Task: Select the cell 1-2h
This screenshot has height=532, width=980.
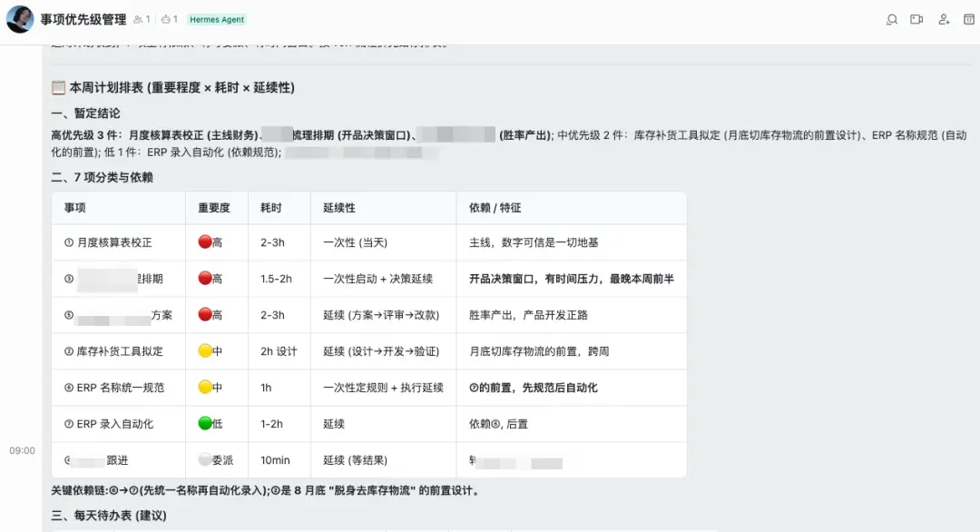Action: point(272,424)
